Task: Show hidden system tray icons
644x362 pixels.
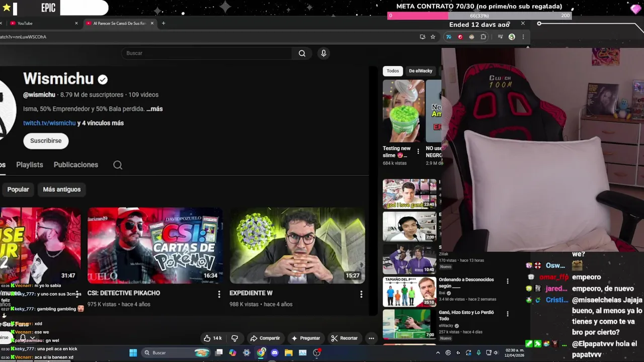Action: point(438,353)
